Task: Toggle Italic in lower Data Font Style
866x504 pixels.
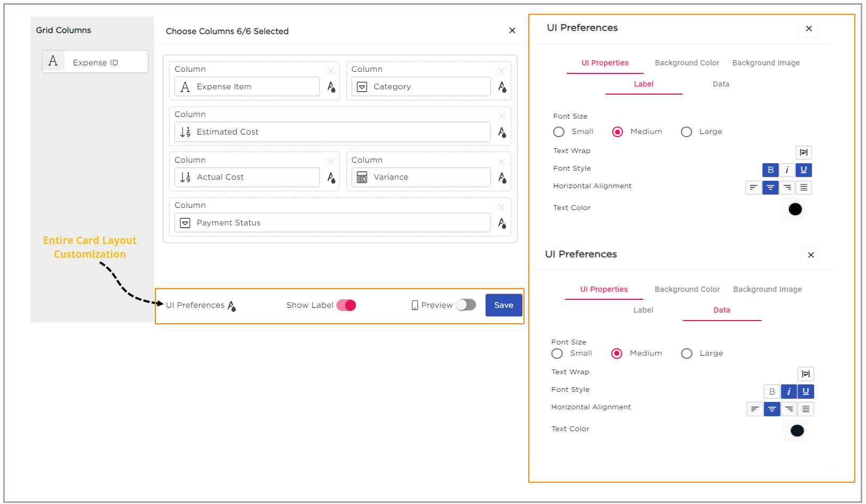Action: [788, 392]
